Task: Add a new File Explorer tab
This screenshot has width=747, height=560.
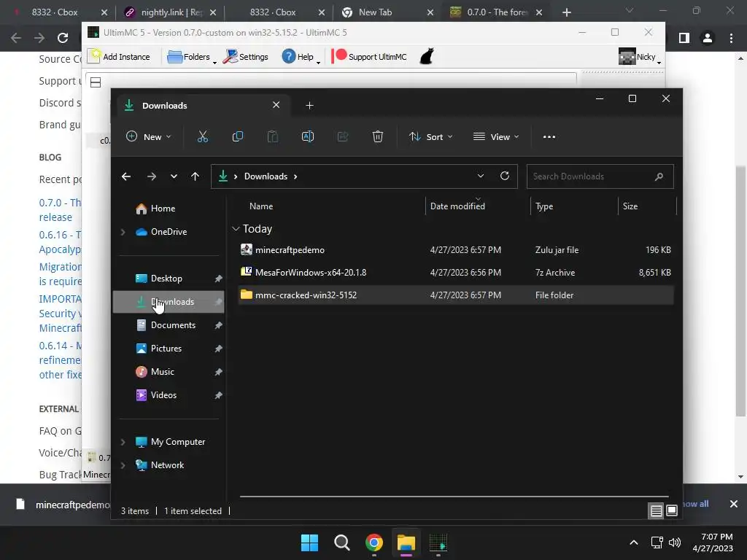Action: [x=309, y=105]
